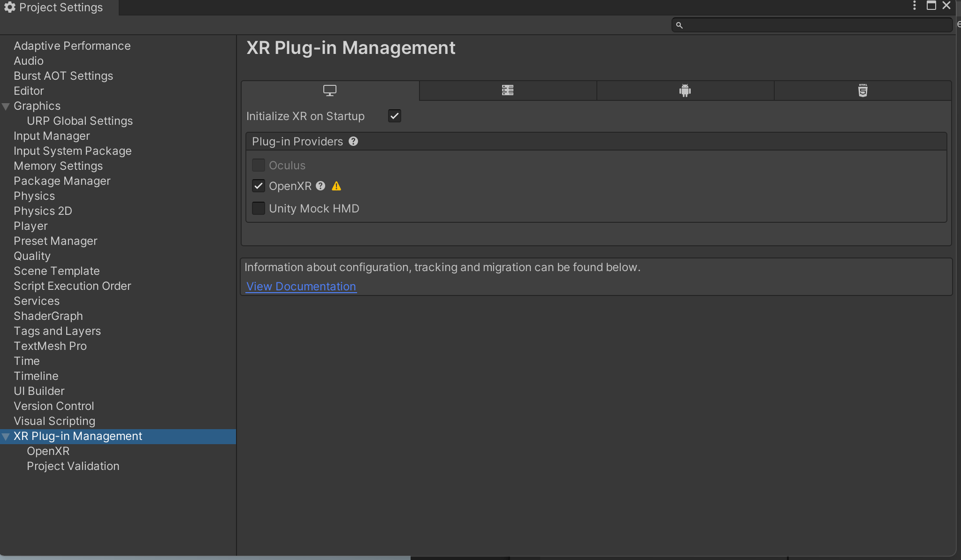Open the OpenXR sub-settings item
961x560 pixels.
click(48, 451)
